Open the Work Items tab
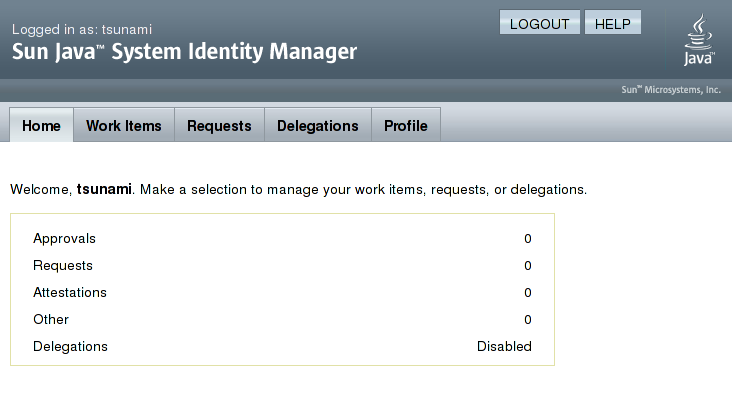The width and height of the screenshot is (732, 415). [x=124, y=125]
